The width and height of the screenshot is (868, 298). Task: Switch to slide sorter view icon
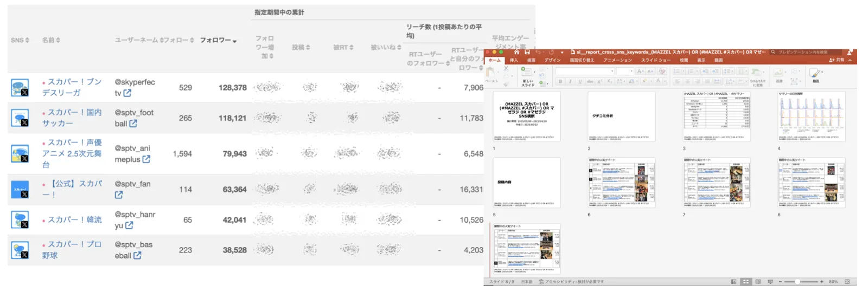click(746, 282)
